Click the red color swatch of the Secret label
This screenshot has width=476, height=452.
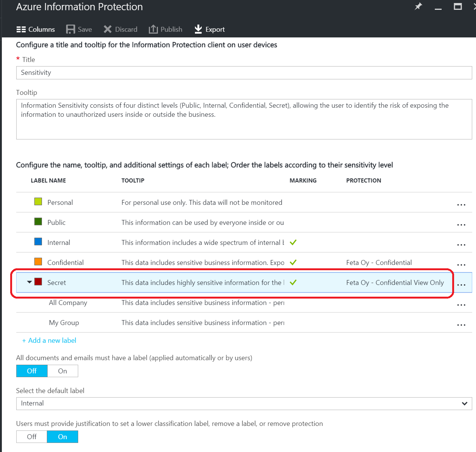pyautogui.click(x=38, y=282)
